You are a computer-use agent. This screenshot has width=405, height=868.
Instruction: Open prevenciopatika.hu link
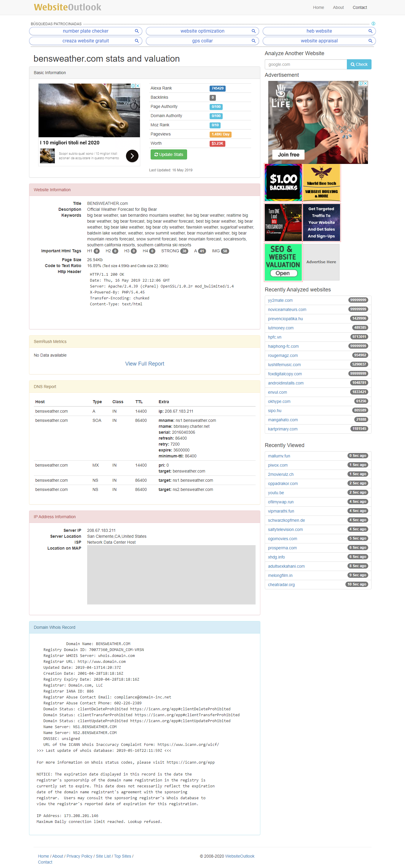pyautogui.click(x=286, y=318)
